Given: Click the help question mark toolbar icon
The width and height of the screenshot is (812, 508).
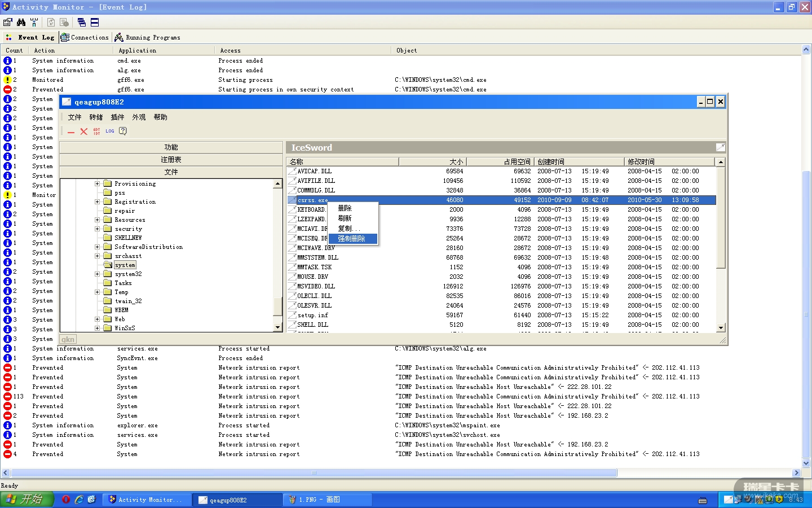Looking at the screenshot, I should click(x=123, y=131).
